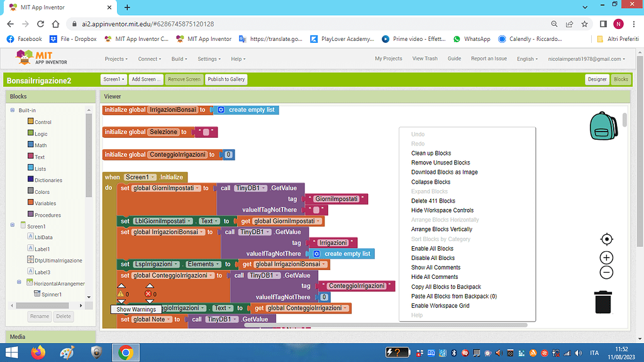Choose Delete 411 Blocks menu item
This screenshot has width=644, height=362.
(433, 201)
